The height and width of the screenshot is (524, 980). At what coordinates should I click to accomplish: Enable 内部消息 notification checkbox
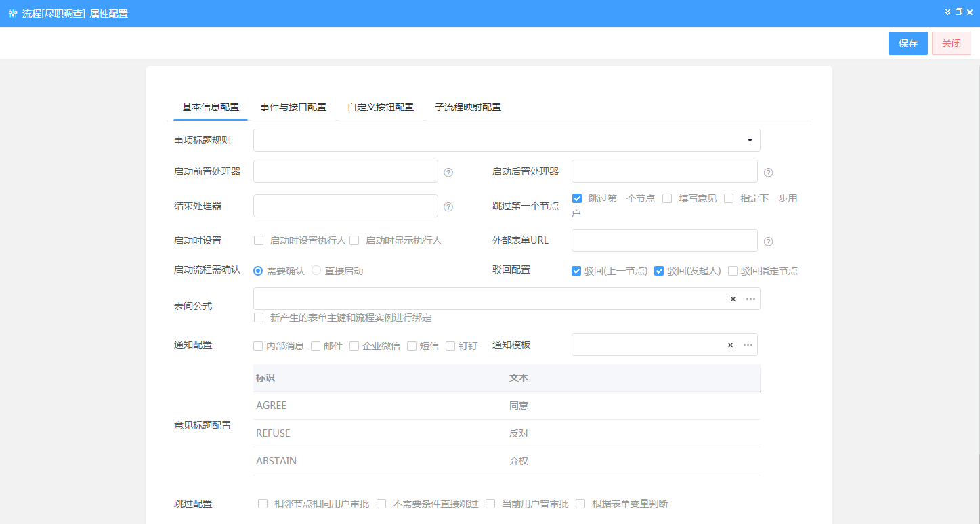click(258, 346)
